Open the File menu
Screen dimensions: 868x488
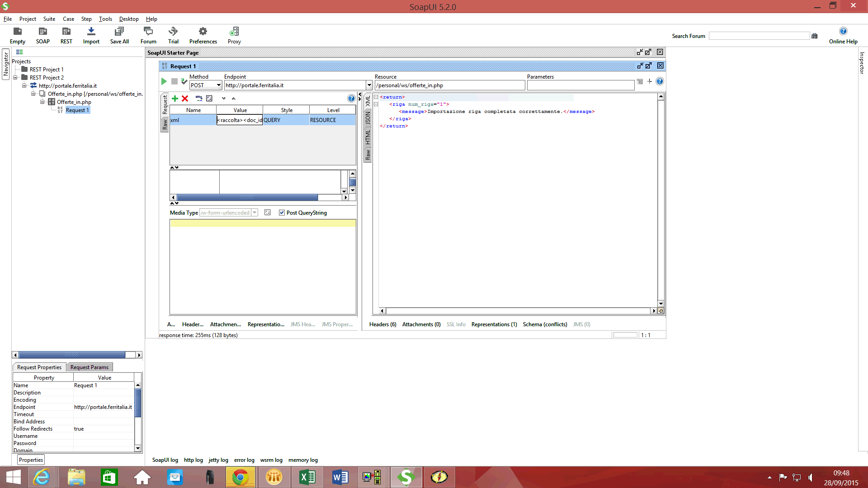pyautogui.click(x=8, y=19)
